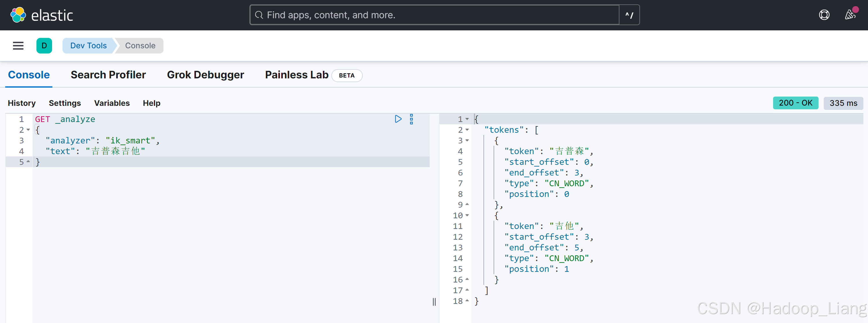The width and height of the screenshot is (868, 323).
Task: Switch to the Grok Debugger tab
Action: [x=205, y=75]
